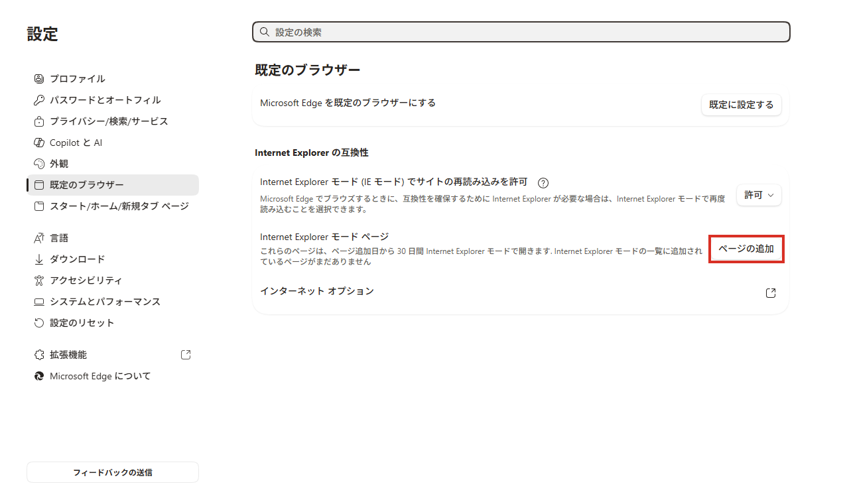This screenshot has width=849, height=504.
Task: Click the key icon for passwords and autofill
Action: [x=38, y=100]
